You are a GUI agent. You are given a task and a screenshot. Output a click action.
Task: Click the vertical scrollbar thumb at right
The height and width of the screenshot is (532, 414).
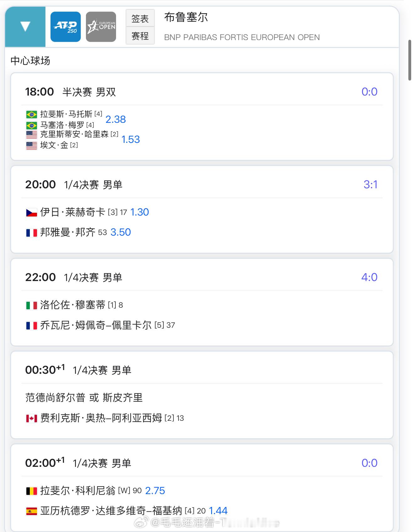(410, 60)
